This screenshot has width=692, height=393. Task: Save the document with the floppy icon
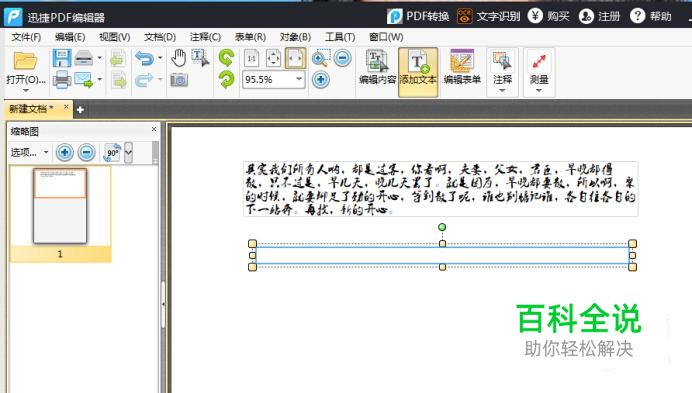coord(62,58)
